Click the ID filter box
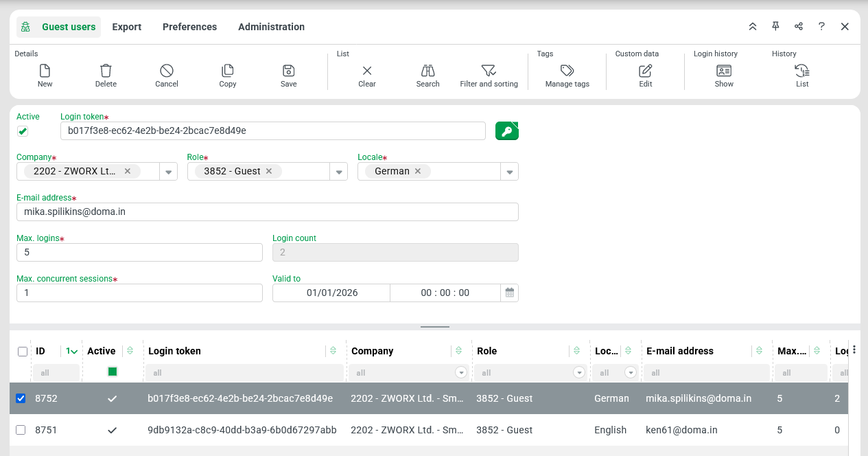Image resolution: width=868 pixels, height=456 pixels. click(x=56, y=372)
